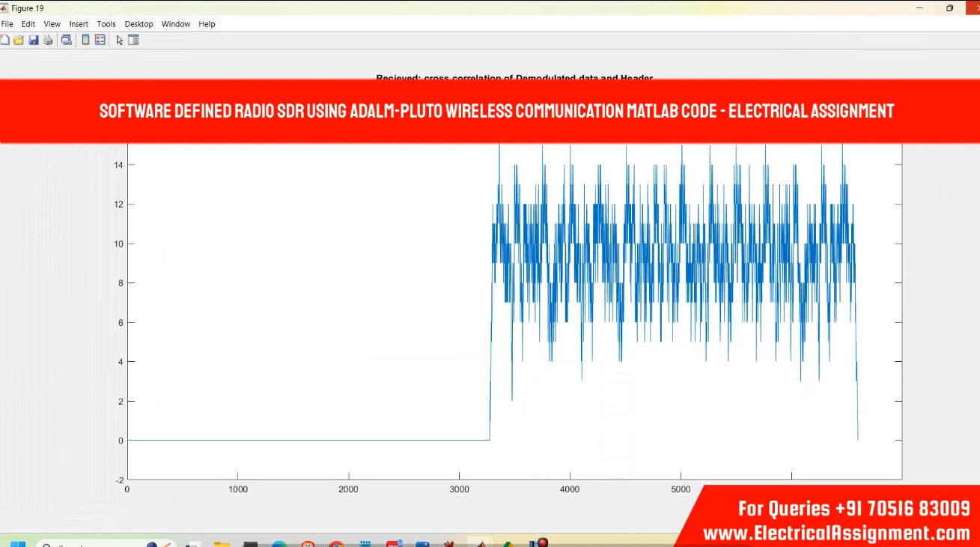Image resolution: width=980 pixels, height=547 pixels.
Task: Open the Help menu
Action: pos(207,24)
